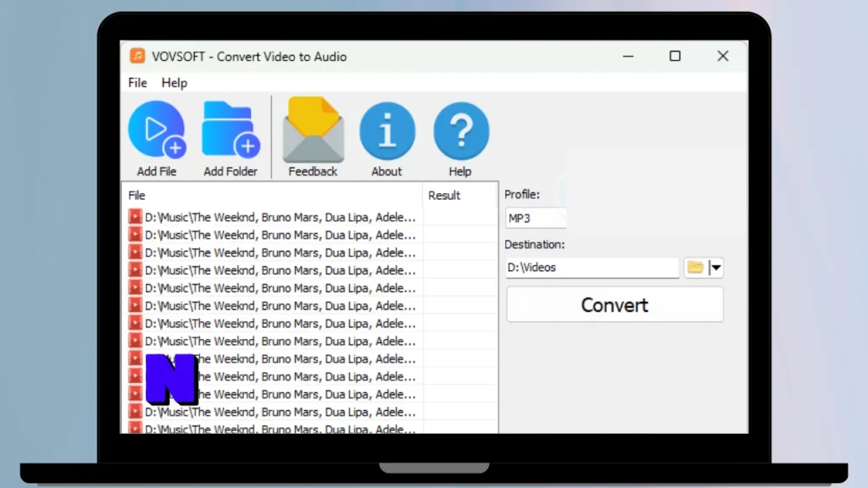Browse destination with the folder icon
The height and width of the screenshot is (488, 868).
pyautogui.click(x=695, y=267)
